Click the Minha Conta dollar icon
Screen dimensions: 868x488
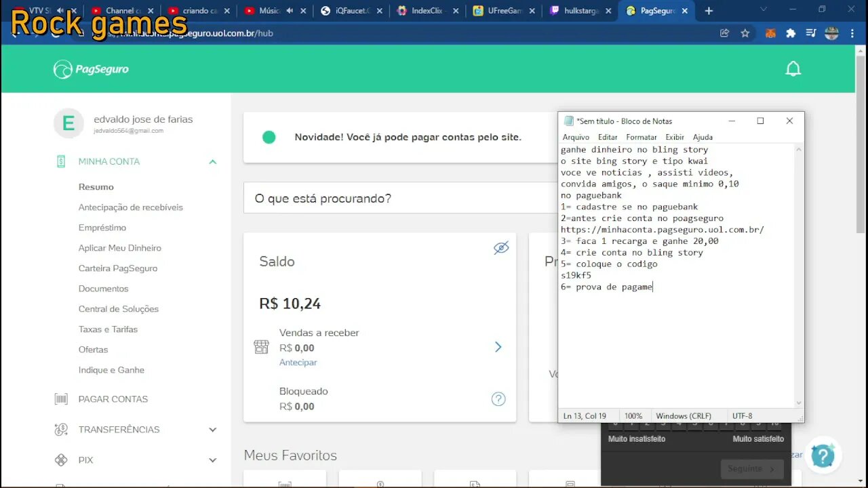[x=61, y=161]
